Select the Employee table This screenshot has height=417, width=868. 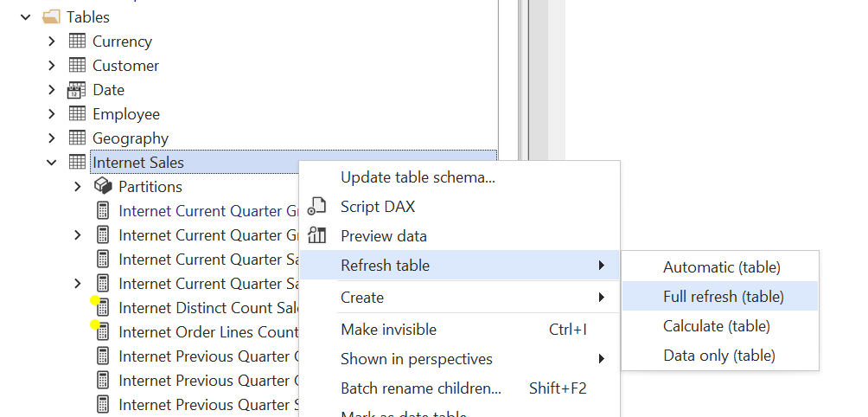(126, 114)
